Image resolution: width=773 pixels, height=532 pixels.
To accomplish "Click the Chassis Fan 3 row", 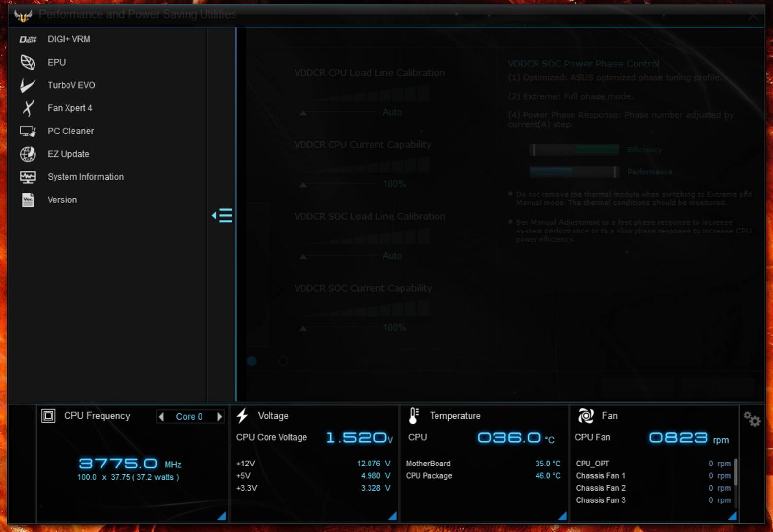I will (x=653, y=500).
